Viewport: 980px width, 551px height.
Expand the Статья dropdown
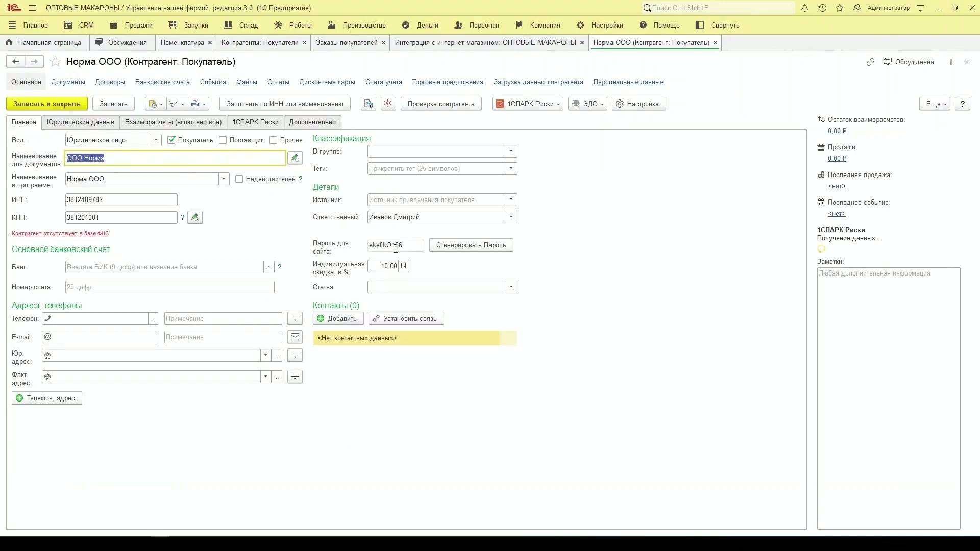click(x=511, y=287)
